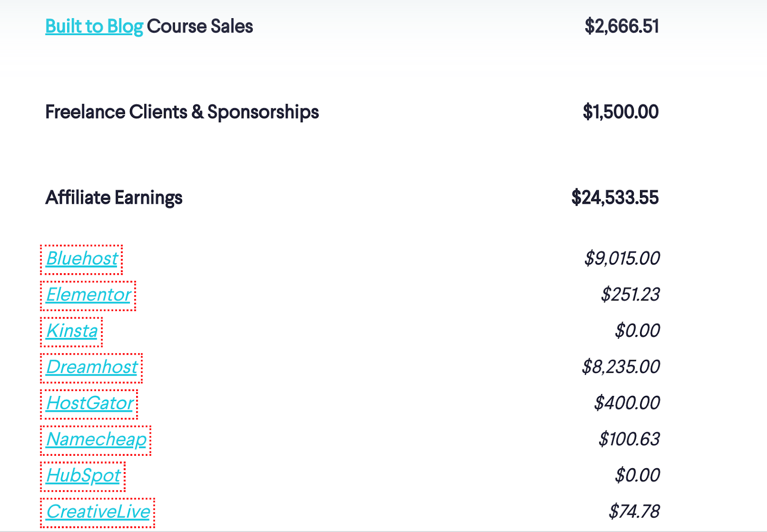The width and height of the screenshot is (767, 532).
Task: Click the Freelance Clients & Sponsorships heading
Action: [x=182, y=112]
